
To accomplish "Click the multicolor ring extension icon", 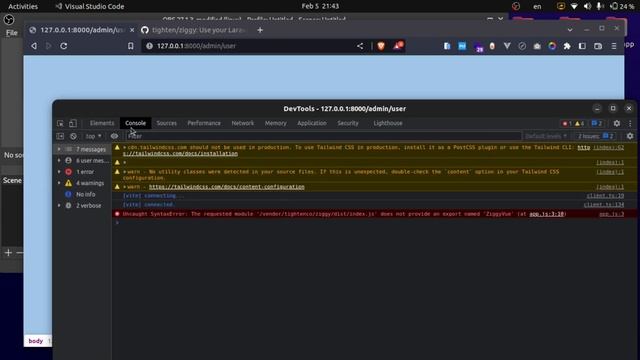I will point(552,46).
